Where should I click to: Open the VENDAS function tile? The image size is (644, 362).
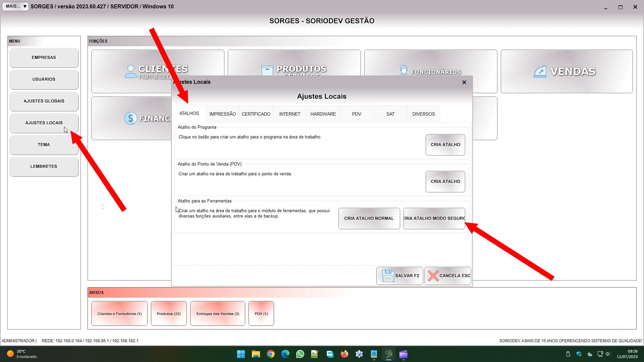pos(567,71)
